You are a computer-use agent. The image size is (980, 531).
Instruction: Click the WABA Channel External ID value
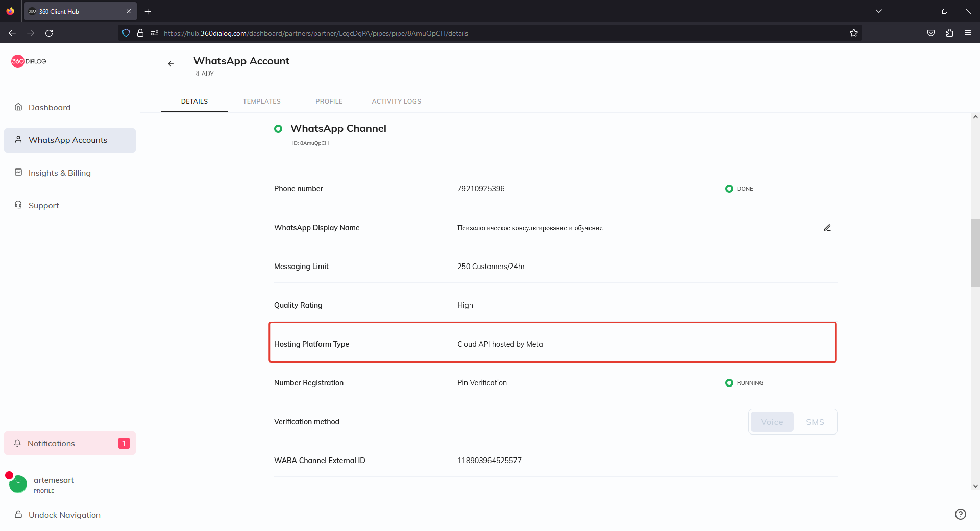(489, 461)
